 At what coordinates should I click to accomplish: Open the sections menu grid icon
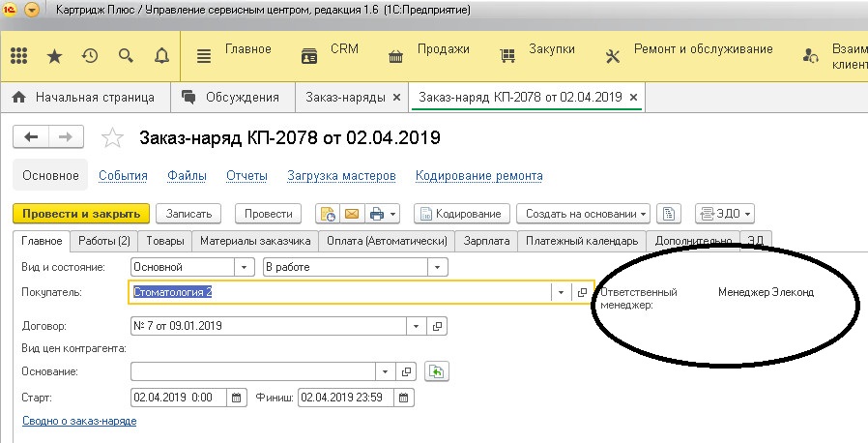click(18, 57)
